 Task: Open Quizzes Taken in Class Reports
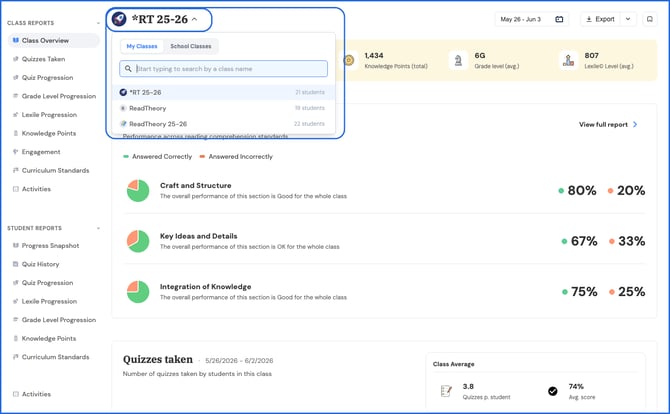click(43, 59)
